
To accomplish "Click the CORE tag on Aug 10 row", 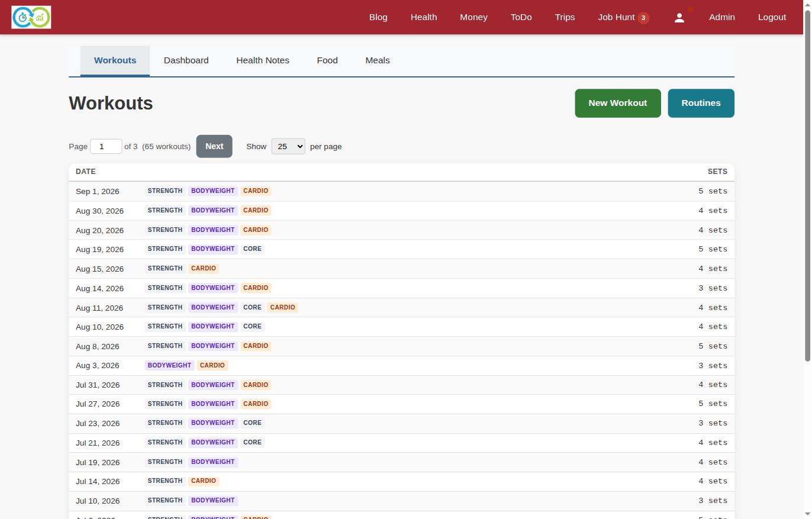I will point(252,327).
